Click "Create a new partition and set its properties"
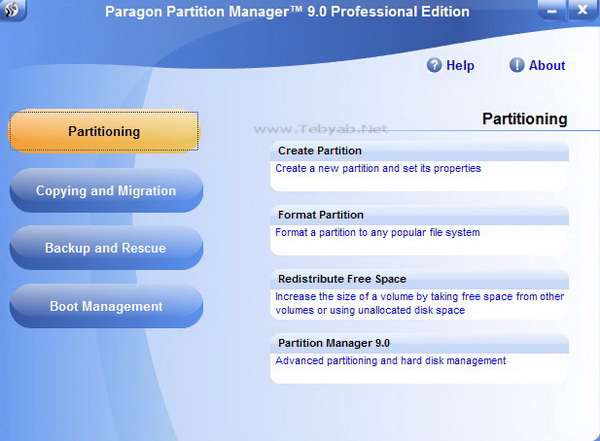Viewport: 600px width, 441px height. (378, 168)
